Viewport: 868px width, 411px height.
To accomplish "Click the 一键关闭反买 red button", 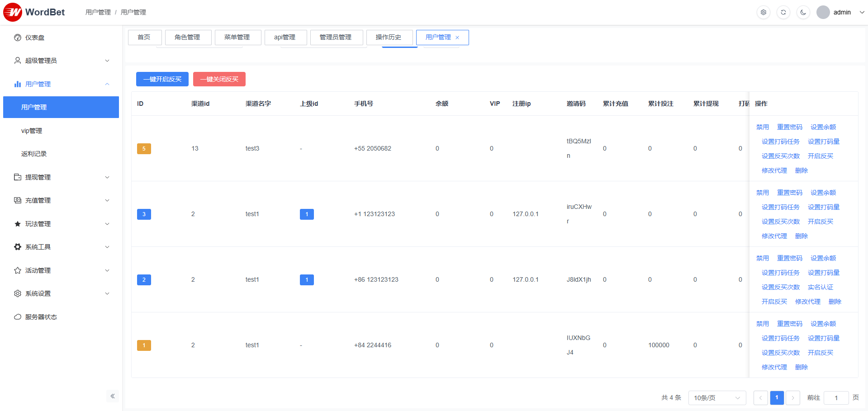I will point(219,79).
